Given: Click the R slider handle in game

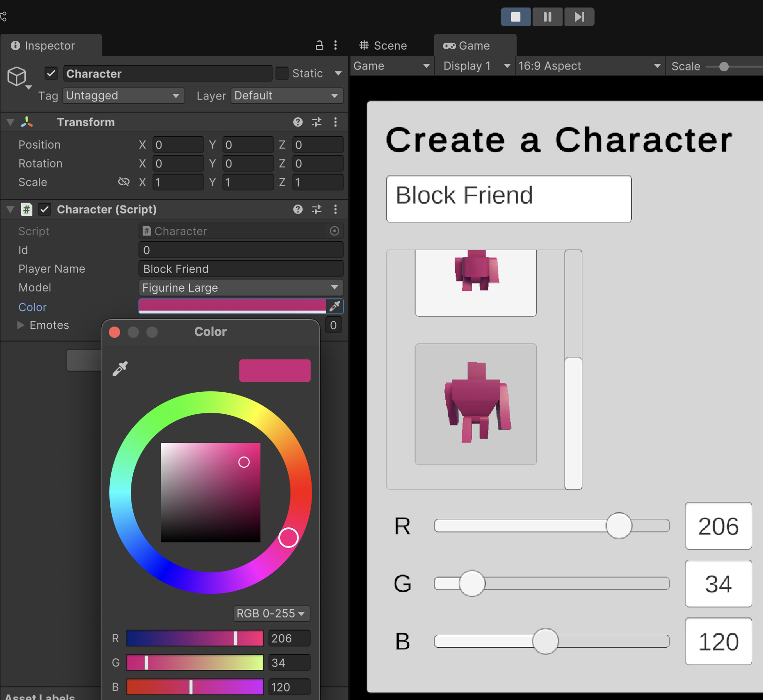Looking at the screenshot, I should 618,525.
